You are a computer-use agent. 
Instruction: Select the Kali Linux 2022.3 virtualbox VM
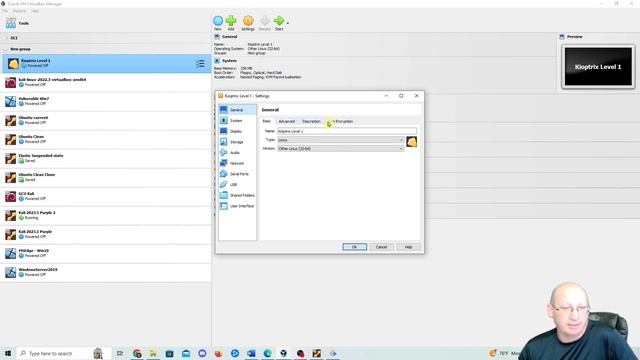(106, 82)
